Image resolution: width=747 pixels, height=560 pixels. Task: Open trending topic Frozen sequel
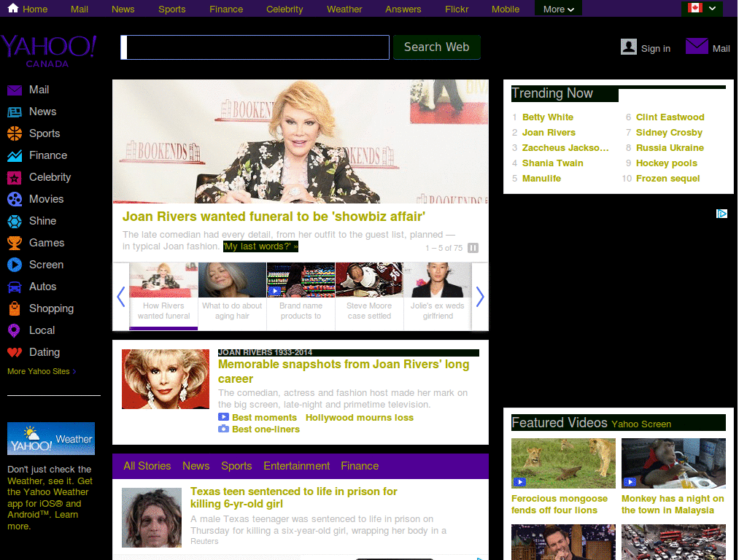tap(667, 179)
